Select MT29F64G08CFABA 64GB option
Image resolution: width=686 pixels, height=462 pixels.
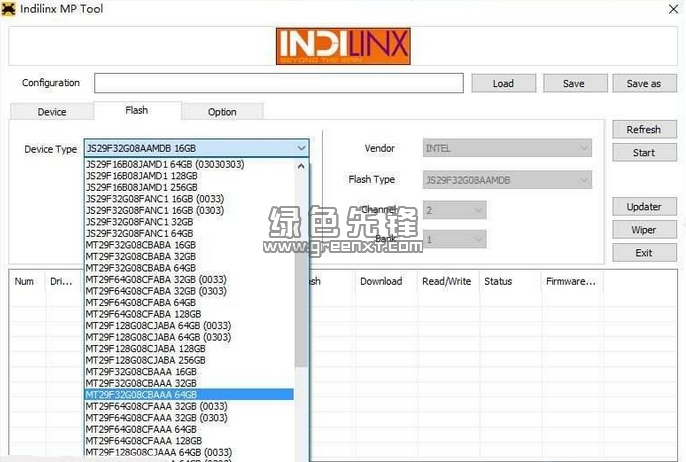click(x=189, y=303)
